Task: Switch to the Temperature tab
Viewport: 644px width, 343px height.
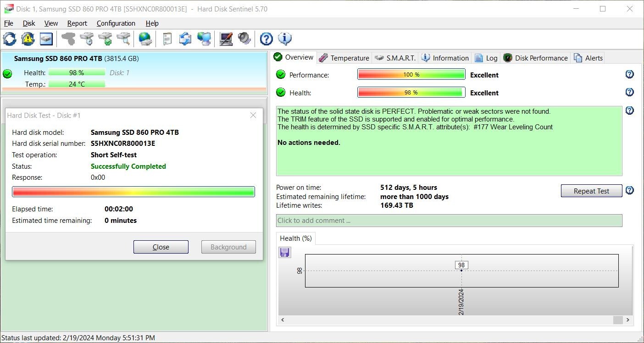Action: pyautogui.click(x=344, y=58)
